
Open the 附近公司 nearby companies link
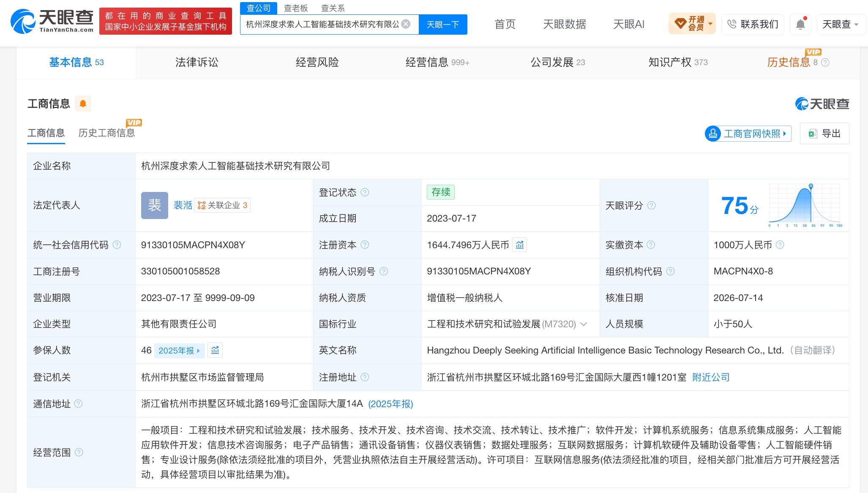click(x=711, y=377)
